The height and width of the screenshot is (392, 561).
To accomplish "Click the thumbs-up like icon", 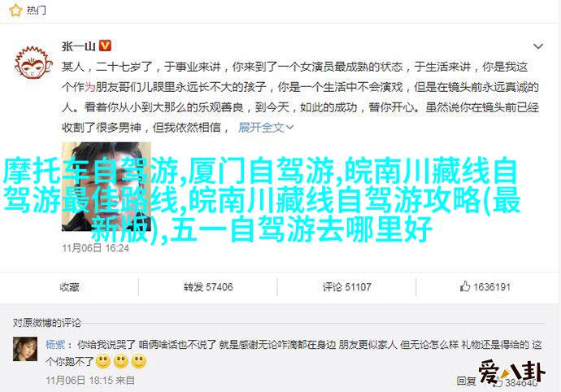I will (x=465, y=286).
